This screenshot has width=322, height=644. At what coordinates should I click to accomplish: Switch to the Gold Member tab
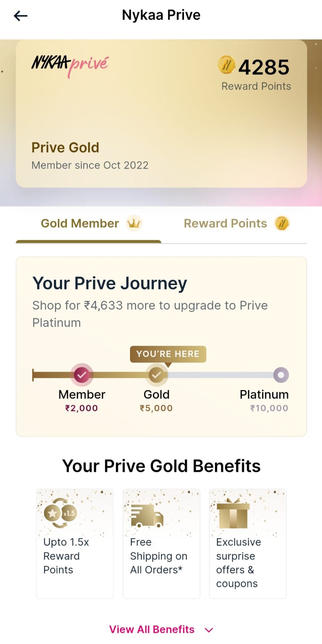(x=80, y=223)
